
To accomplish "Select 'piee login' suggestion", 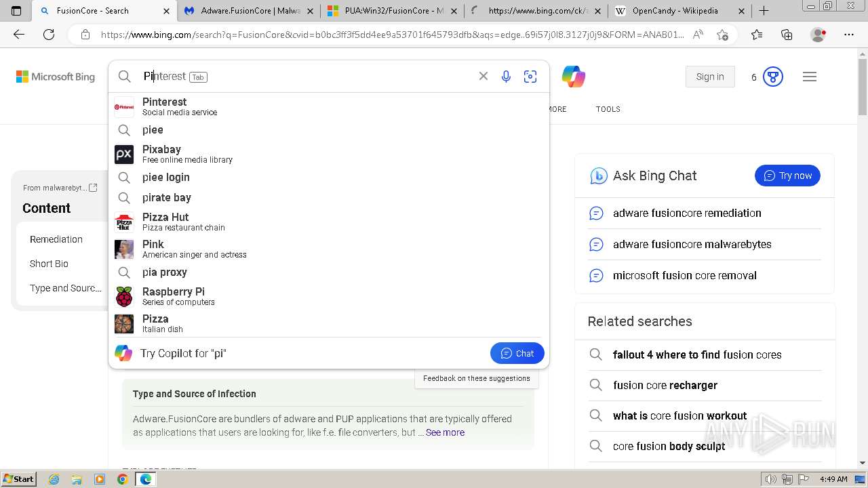I will (x=329, y=178).
